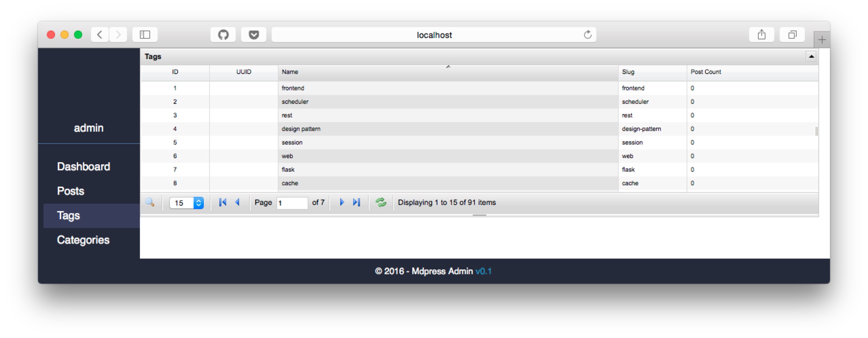The image size is (868, 338).
Task: Sort by the UUID column header
Action: click(x=243, y=72)
